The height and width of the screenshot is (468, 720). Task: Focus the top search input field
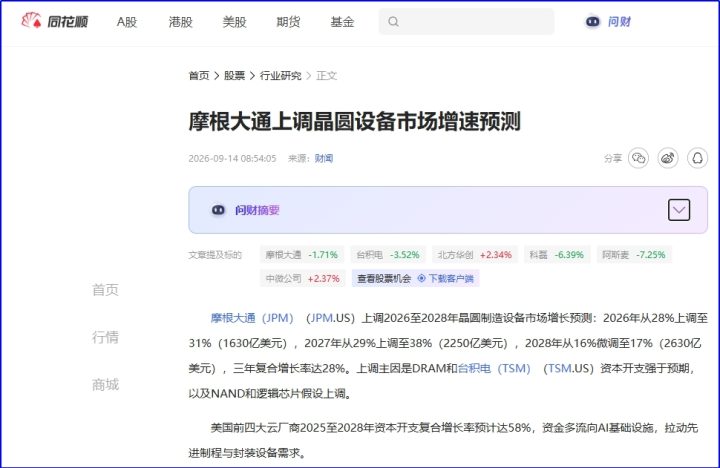(x=466, y=22)
